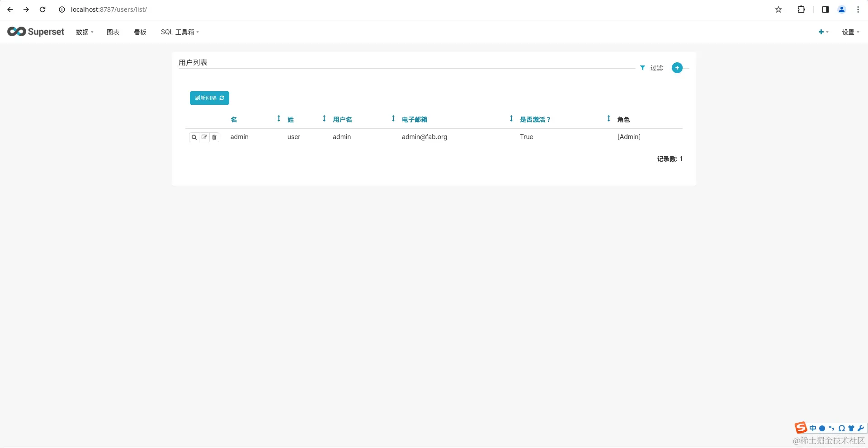Delete the admin user record
This screenshot has height=448, width=868.
214,137
